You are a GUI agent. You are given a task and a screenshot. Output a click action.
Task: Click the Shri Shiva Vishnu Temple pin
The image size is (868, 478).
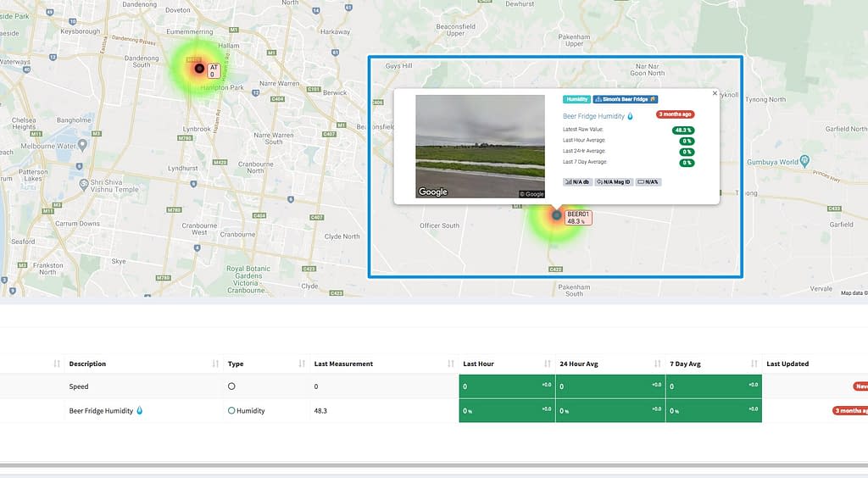[x=84, y=184]
